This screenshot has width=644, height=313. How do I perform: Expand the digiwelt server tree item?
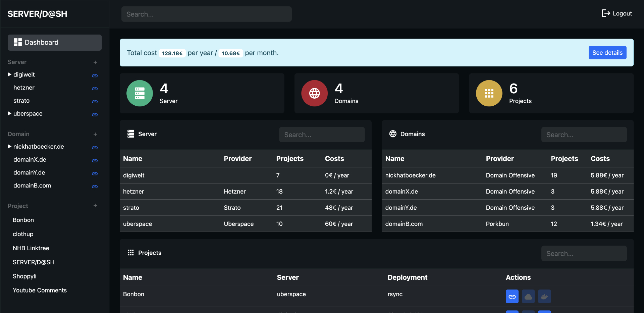coord(9,74)
